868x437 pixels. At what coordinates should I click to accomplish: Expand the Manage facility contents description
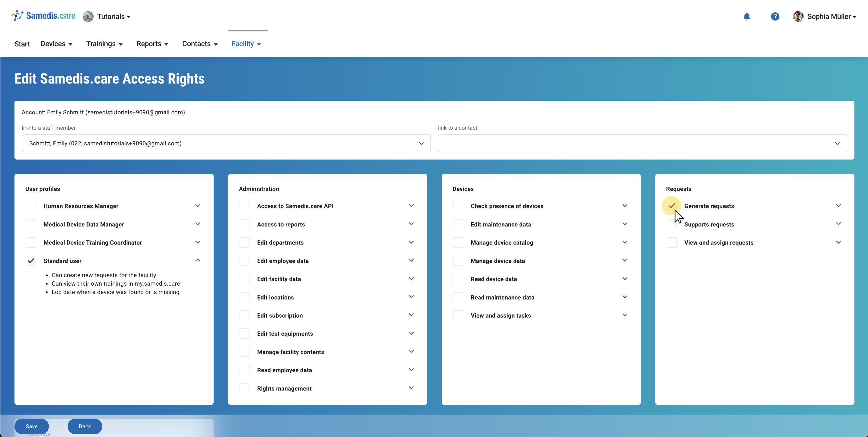coord(412,351)
